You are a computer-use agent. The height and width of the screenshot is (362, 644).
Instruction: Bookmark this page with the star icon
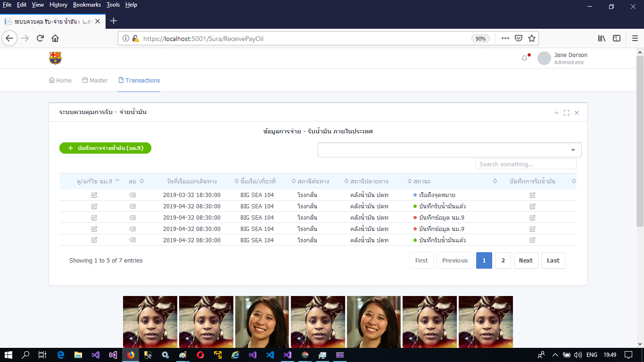(x=532, y=39)
